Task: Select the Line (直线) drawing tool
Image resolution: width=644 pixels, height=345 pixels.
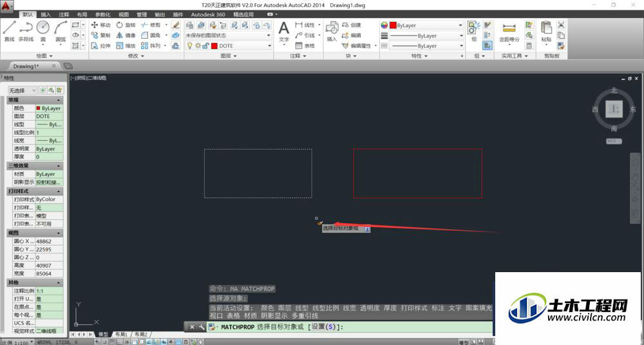Action: tap(9, 31)
